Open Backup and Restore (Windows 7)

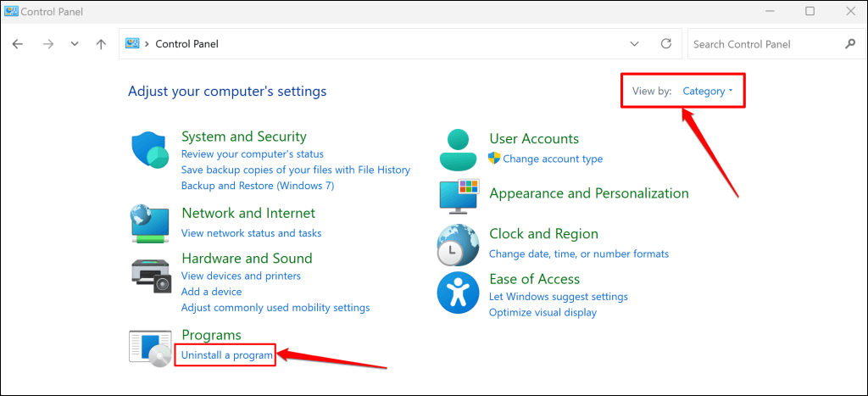(258, 186)
